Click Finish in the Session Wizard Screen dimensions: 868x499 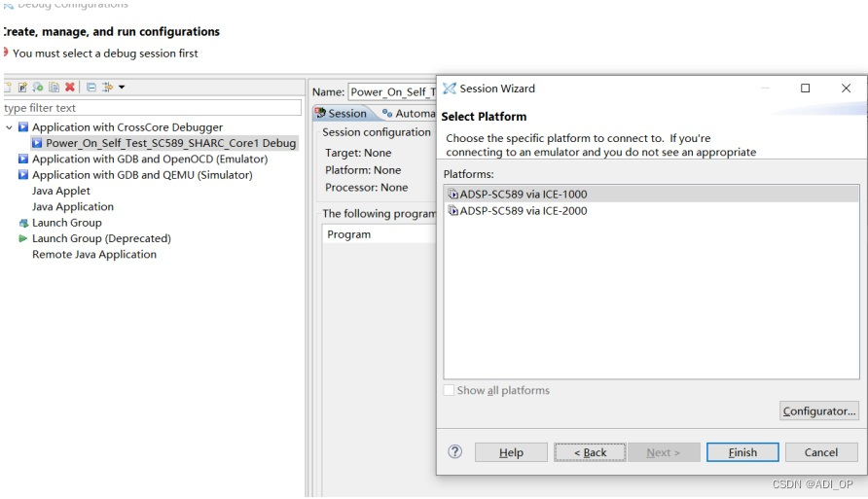coord(742,452)
